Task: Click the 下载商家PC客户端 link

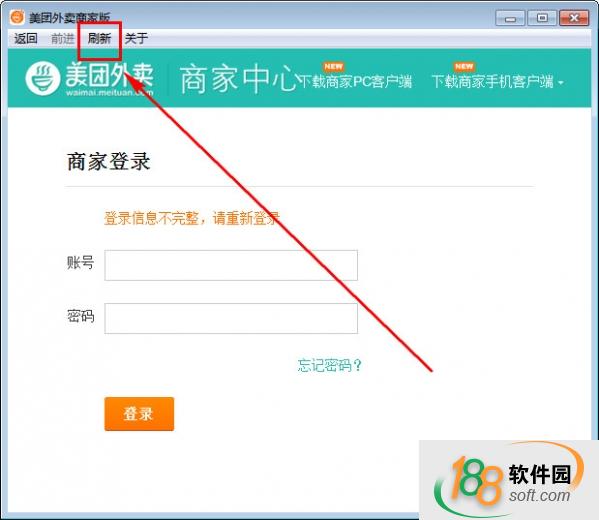Action: click(355, 81)
